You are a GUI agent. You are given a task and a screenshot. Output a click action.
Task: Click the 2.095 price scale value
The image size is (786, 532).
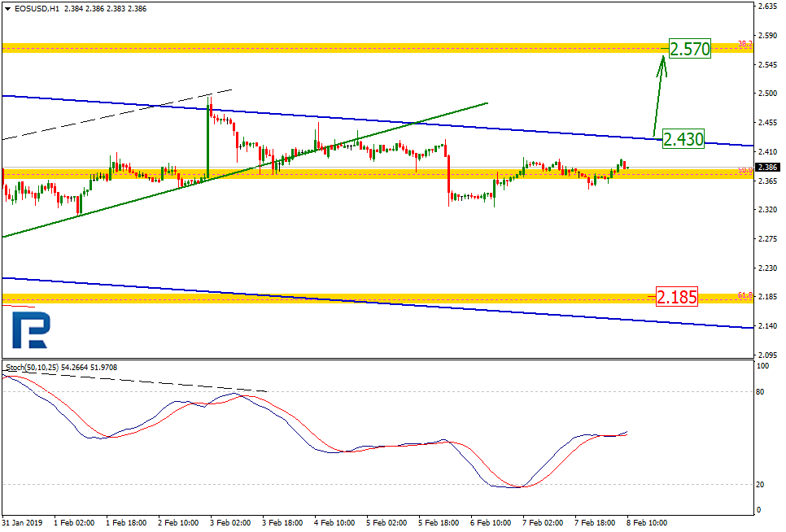click(x=766, y=355)
